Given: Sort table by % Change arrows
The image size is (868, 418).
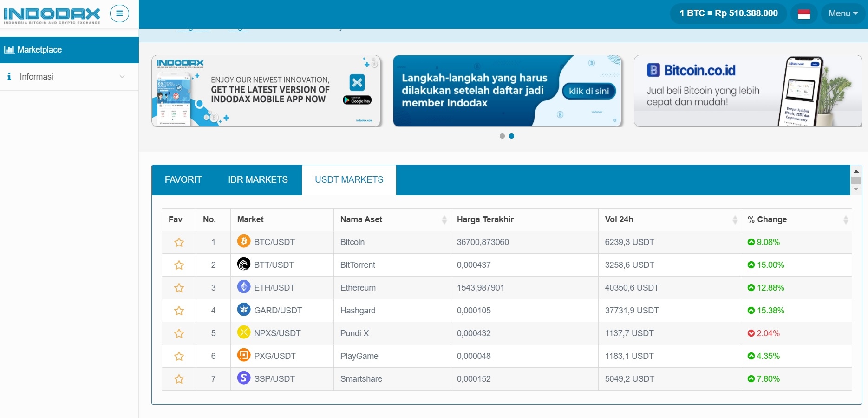Looking at the screenshot, I should [846, 219].
